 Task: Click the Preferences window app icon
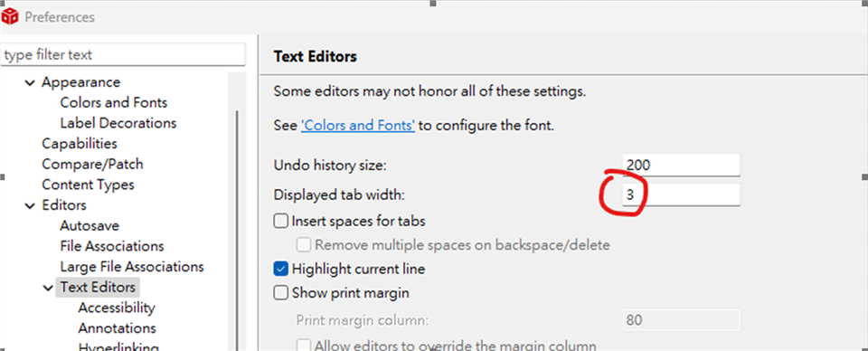tap(10, 17)
